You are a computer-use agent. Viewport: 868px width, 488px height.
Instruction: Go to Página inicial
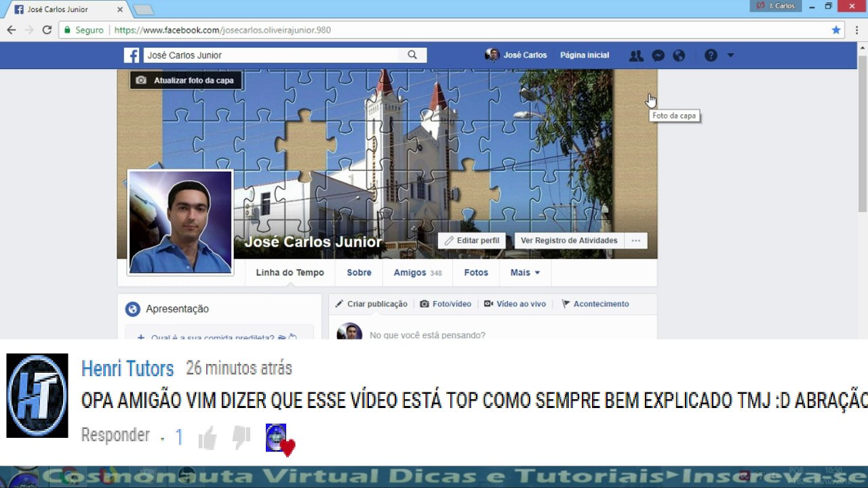[585, 56]
